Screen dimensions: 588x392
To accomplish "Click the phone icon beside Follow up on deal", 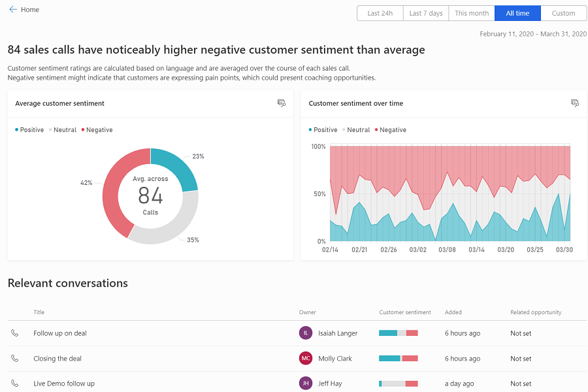I will pos(15,333).
